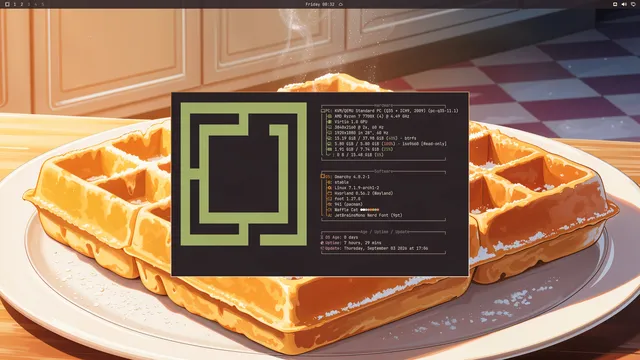The width and height of the screenshot is (640, 360).
Task: Click the OS Age: 0 days line
Action: coord(340,237)
